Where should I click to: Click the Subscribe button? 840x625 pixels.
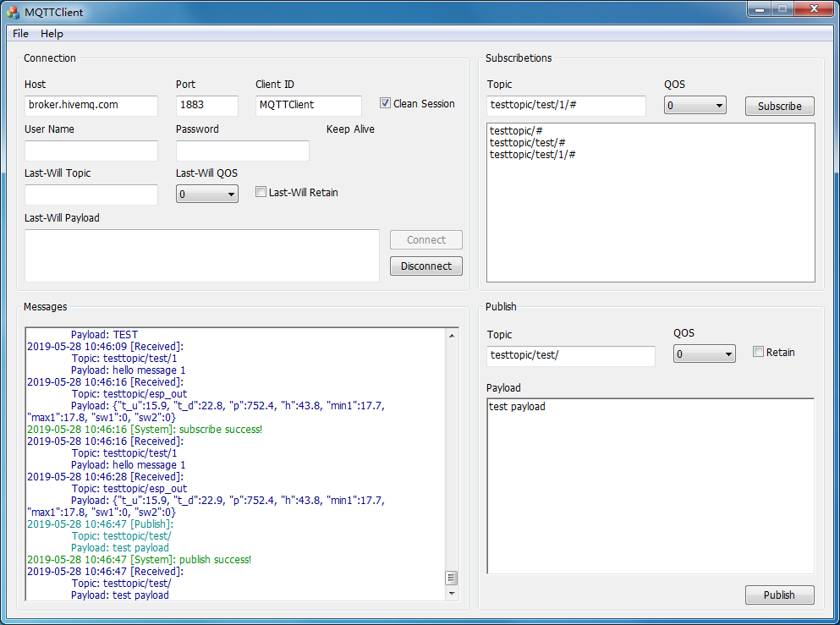pos(780,106)
